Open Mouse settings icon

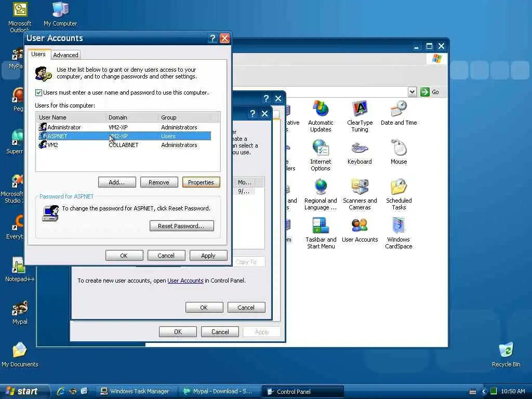pos(398,152)
